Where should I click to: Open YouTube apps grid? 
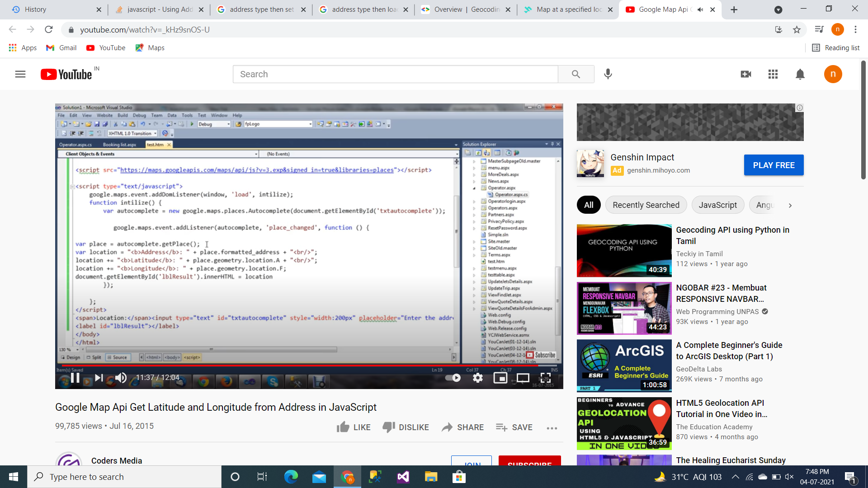coord(773,74)
